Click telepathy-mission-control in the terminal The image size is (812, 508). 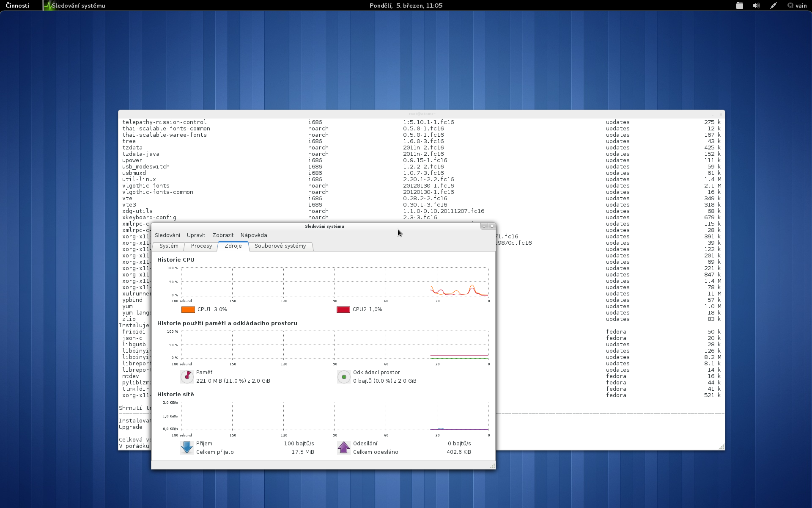pos(165,122)
